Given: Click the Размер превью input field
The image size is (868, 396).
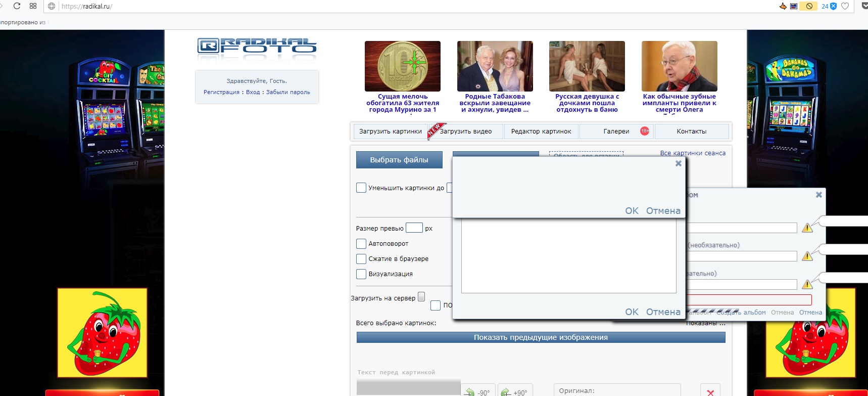Looking at the screenshot, I should (414, 228).
